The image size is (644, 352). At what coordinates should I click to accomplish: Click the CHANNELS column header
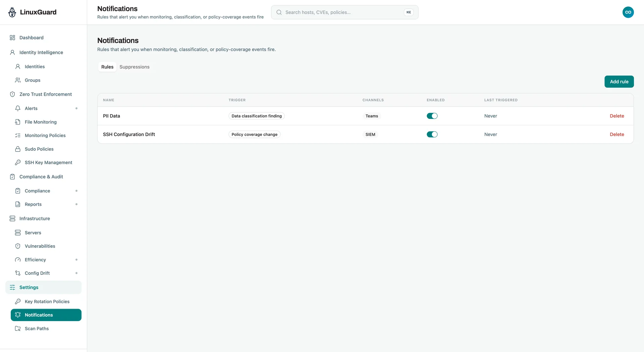[373, 100]
